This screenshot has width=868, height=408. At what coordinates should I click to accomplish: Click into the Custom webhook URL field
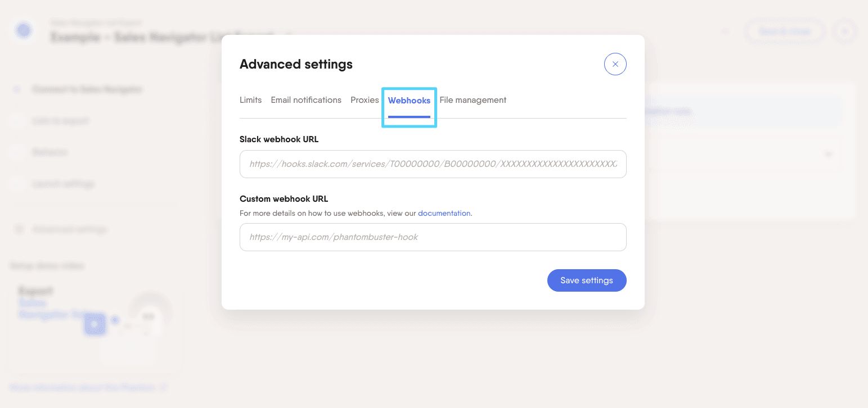tap(433, 237)
